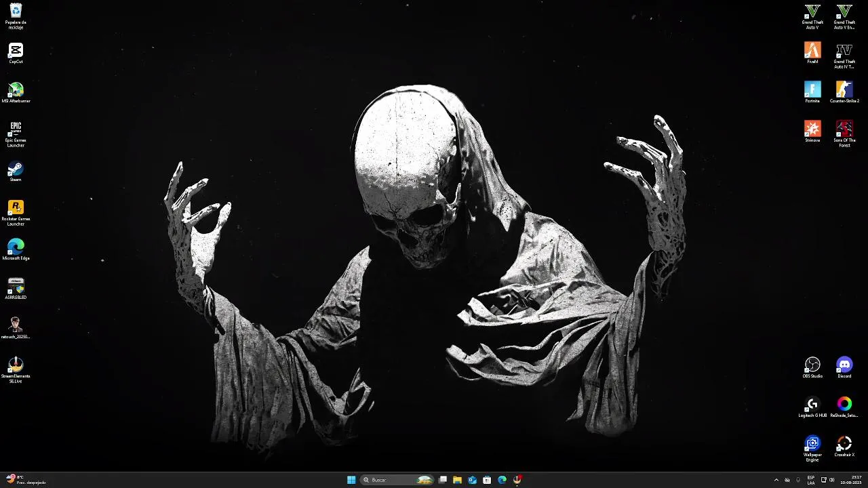Image resolution: width=868 pixels, height=488 pixels.
Task: Open Task View from the taskbar
Action: pos(443,480)
